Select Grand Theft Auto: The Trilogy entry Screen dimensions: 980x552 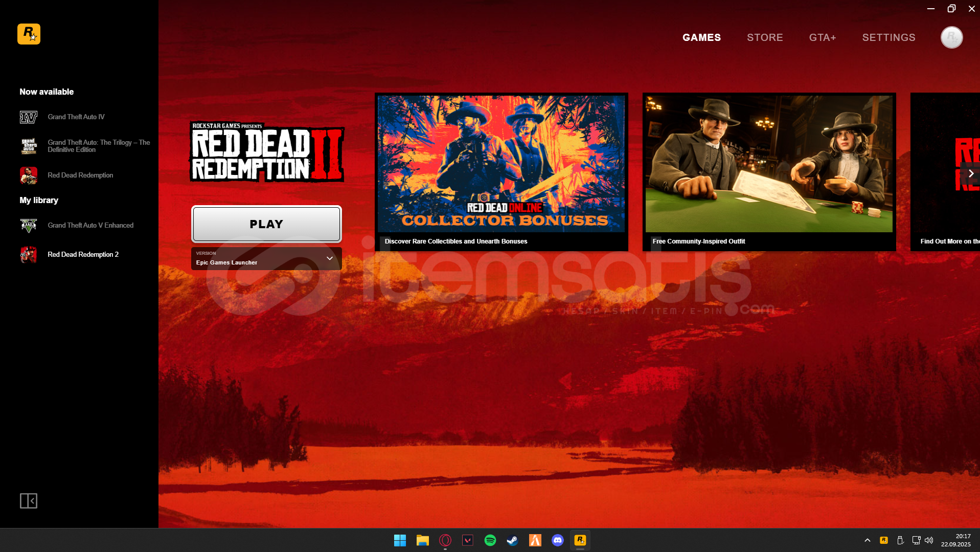[x=99, y=146]
